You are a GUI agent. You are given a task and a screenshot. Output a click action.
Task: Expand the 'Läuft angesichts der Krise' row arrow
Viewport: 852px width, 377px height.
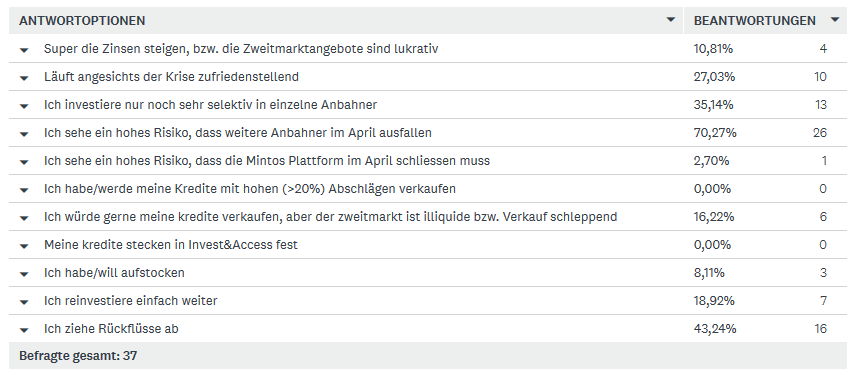pos(24,78)
